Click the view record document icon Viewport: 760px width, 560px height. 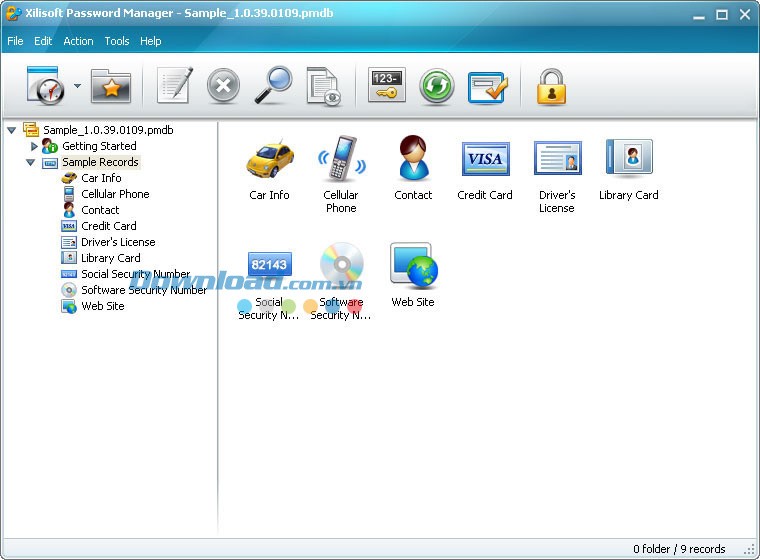[x=324, y=86]
